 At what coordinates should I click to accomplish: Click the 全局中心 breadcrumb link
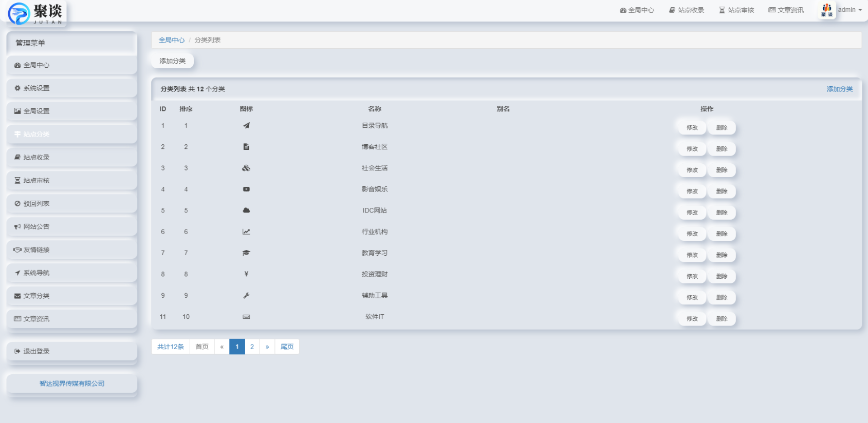tap(172, 40)
